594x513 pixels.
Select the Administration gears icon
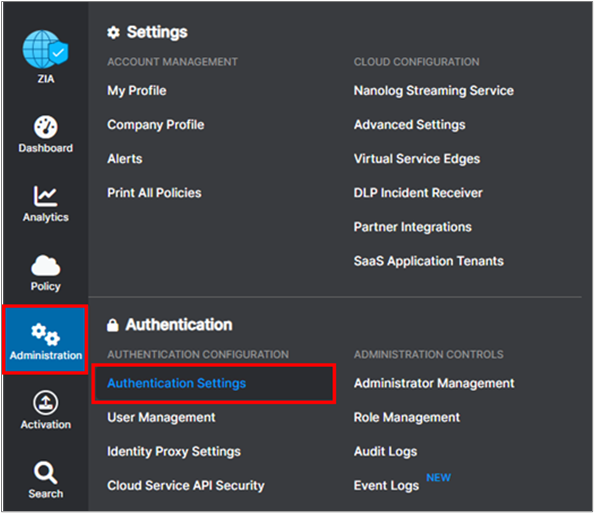pos(45,334)
